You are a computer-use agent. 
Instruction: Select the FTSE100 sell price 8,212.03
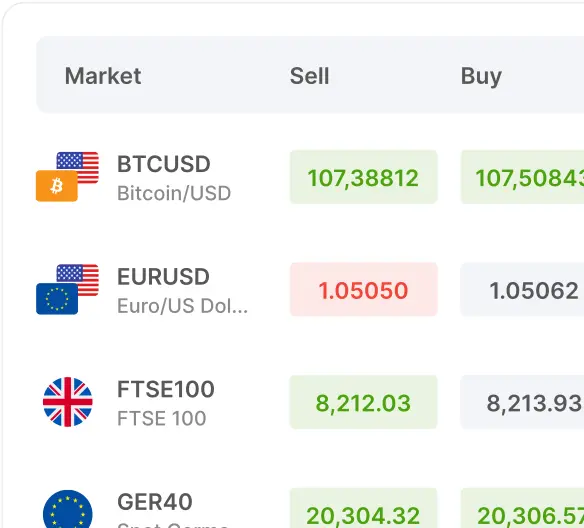pyautogui.click(x=364, y=402)
